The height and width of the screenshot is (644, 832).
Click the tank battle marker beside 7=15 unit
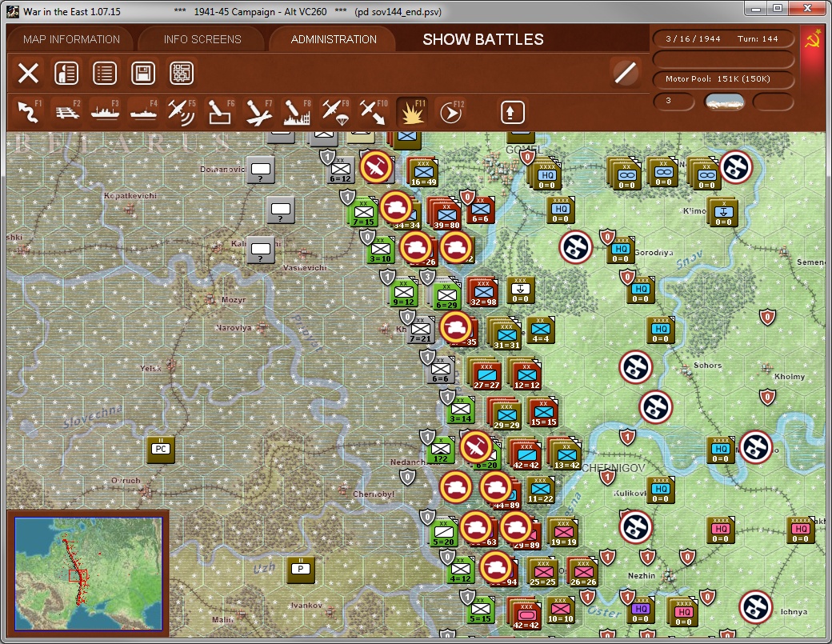point(395,207)
